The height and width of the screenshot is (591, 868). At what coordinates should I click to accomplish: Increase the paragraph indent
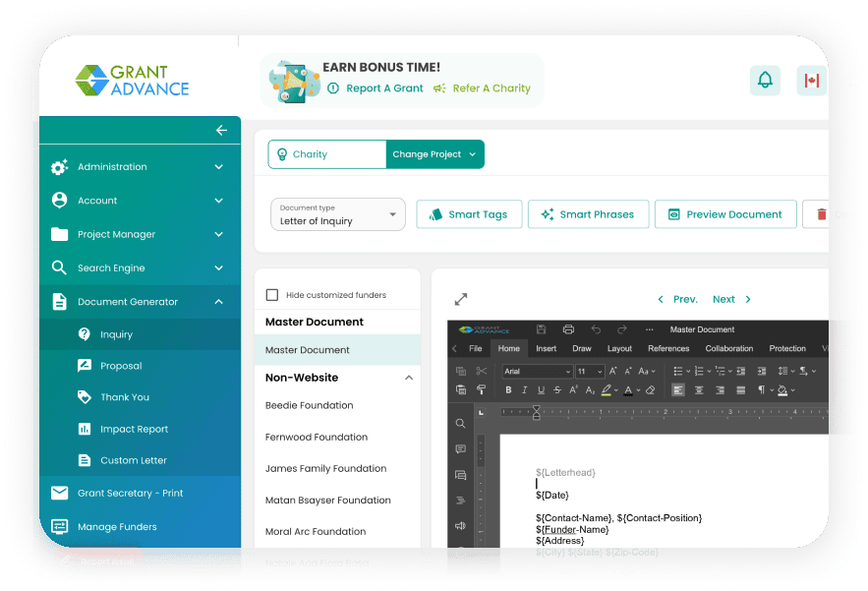tap(762, 371)
